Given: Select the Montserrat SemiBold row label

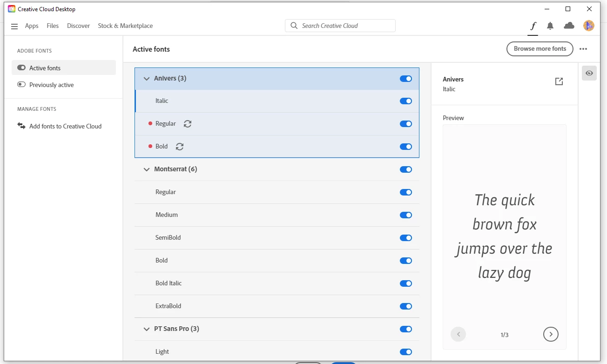Looking at the screenshot, I should point(168,237).
